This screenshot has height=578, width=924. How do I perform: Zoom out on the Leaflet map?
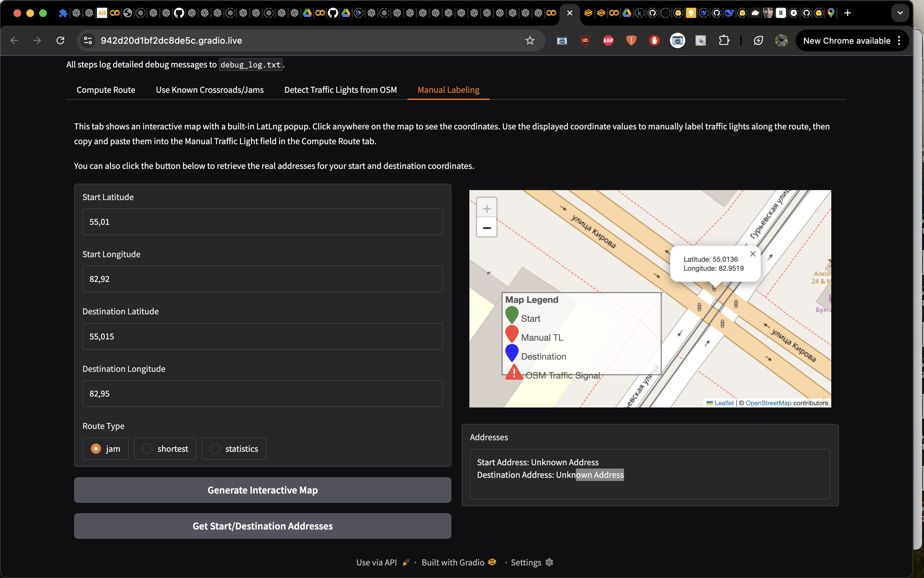click(486, 228)
